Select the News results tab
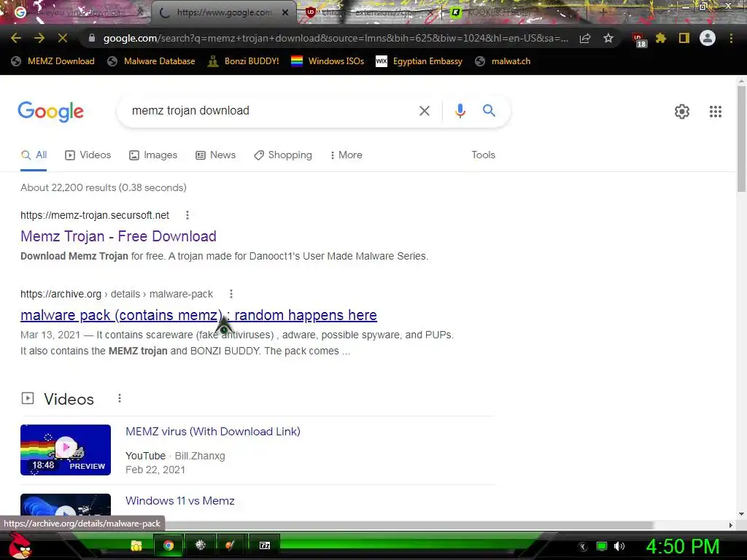The height and width of the screenshot is (560, 747). tap(216, 155)
